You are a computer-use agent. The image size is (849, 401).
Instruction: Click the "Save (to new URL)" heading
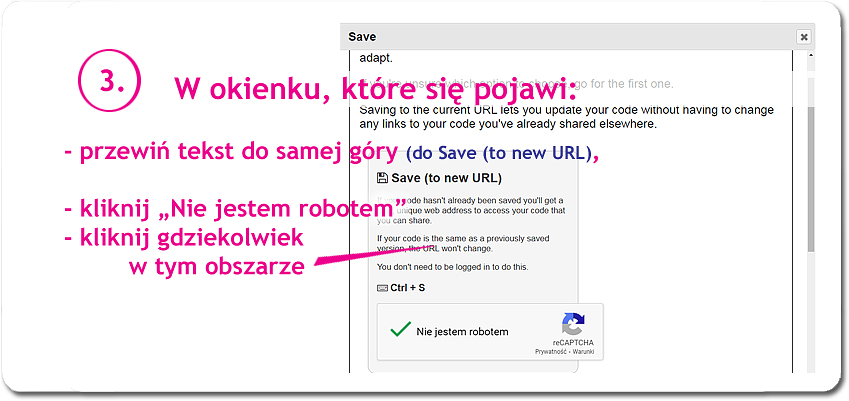[x=439, y=178]
